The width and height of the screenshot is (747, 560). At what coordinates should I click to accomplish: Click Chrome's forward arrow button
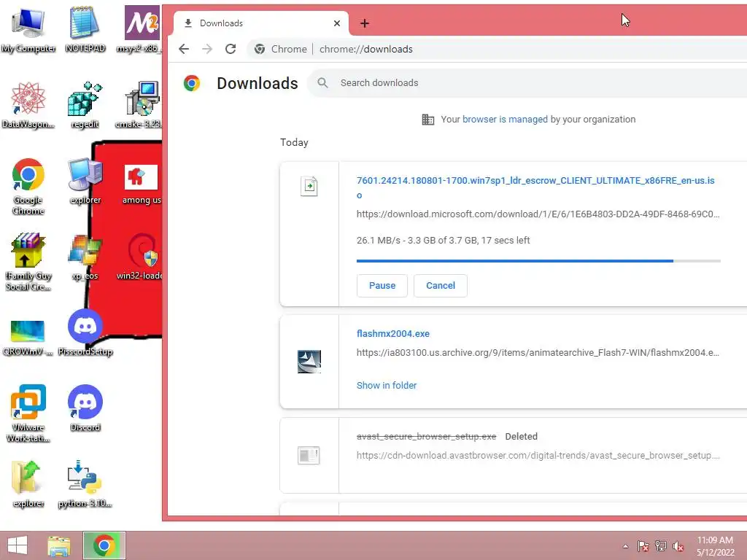(207, 49)
